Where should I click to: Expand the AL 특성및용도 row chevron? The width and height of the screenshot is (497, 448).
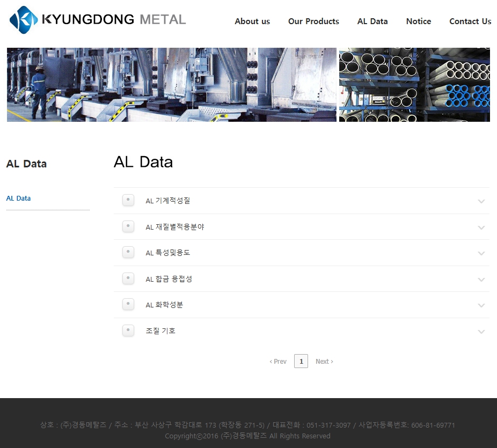point(481,253)
